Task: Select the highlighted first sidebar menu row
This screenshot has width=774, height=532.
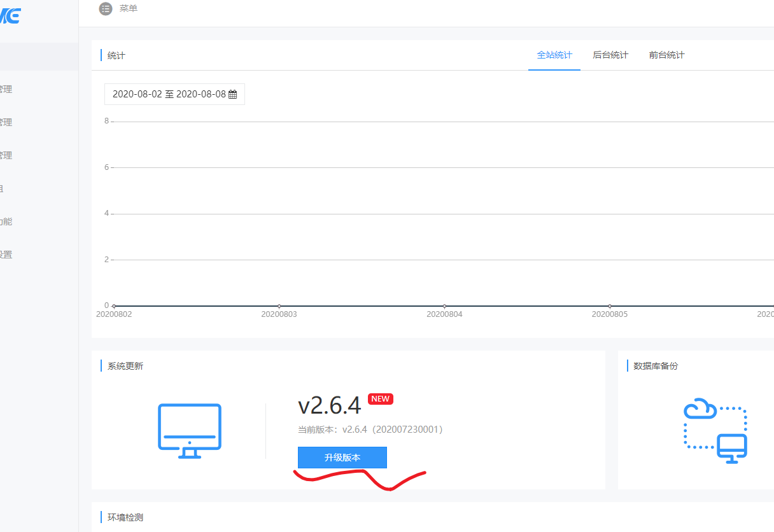Action: click(x=39, y=57)
